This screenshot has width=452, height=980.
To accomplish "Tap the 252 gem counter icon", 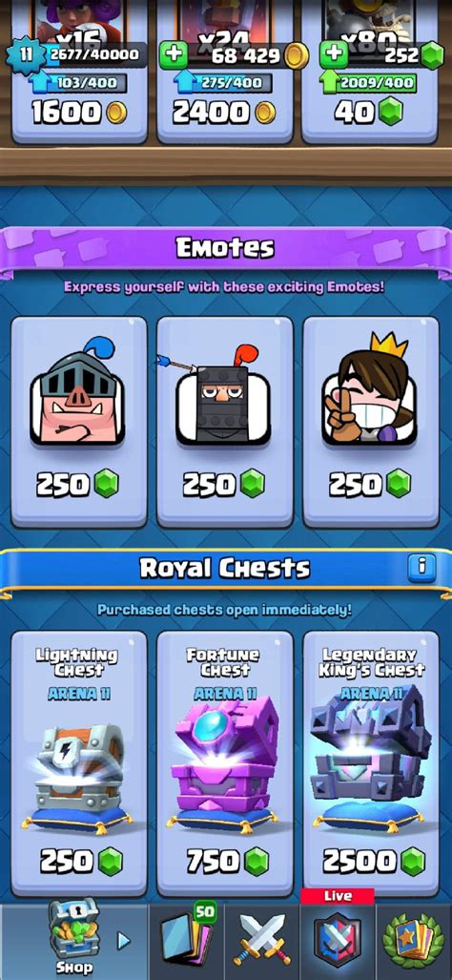I will (x=432, y=56).
